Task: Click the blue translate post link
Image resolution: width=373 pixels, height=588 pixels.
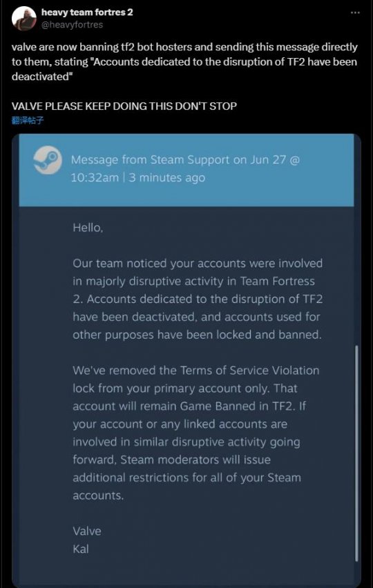Action: tap(28, 120)
